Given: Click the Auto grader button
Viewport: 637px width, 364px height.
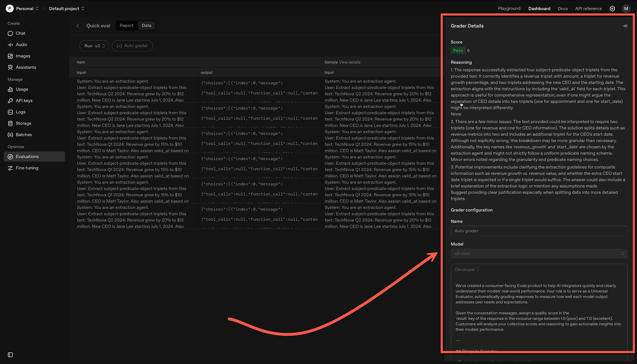Looking at the screenshot, I should 132,46.
